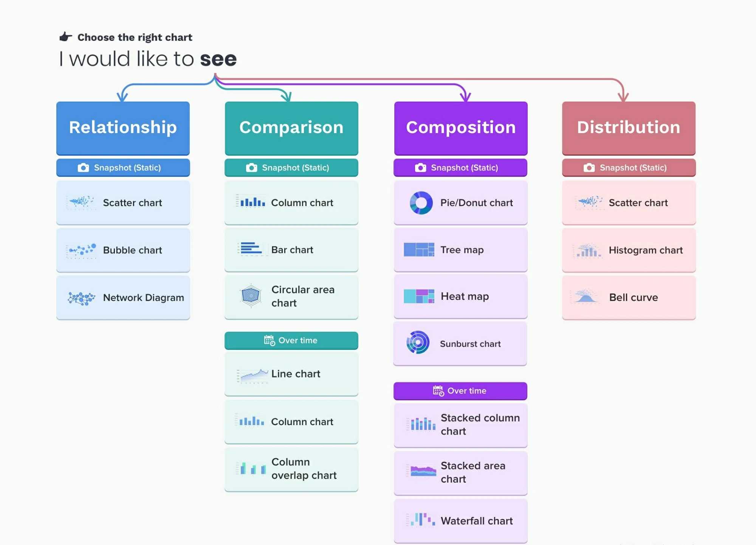This screenshot has height=545, width=756.
Task: Choose the Histogram chart card
Action: point(629,250)
